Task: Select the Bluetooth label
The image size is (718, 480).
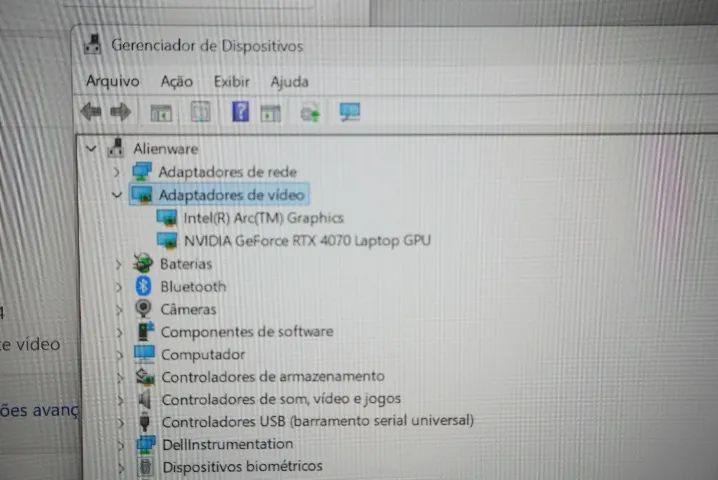Action: 193,287
